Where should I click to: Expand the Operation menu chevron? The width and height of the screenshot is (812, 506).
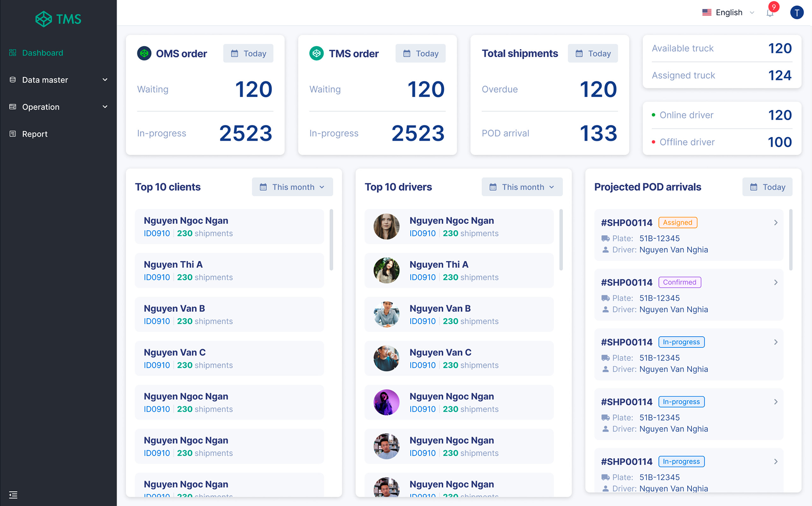pos(105,107)
